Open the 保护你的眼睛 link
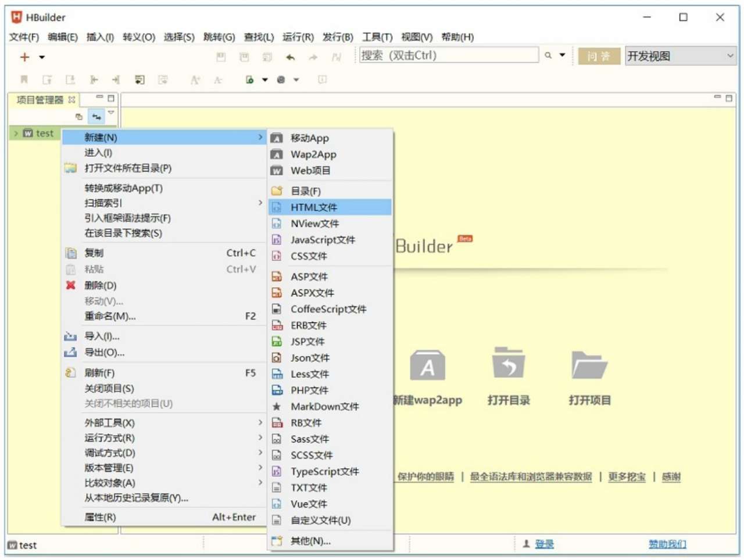The width and height of the screenshot is (744, 560). (425, 477)
